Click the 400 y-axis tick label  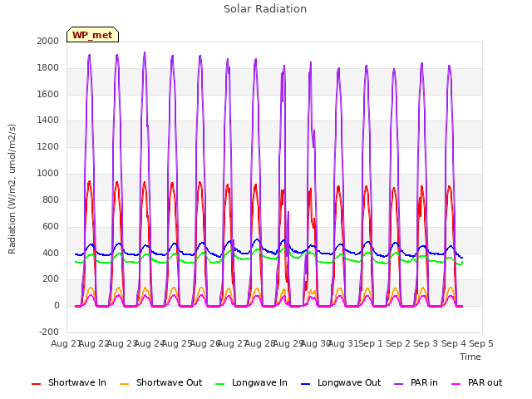51,253
